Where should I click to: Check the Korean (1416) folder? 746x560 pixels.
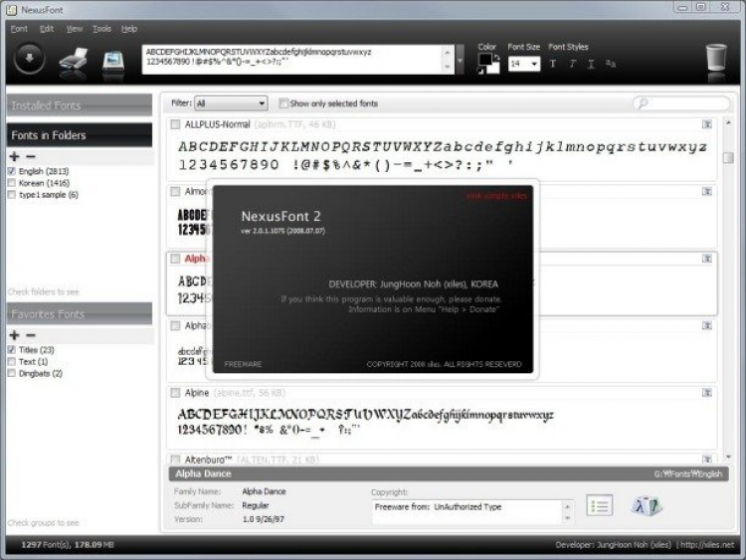pos(12,183)
